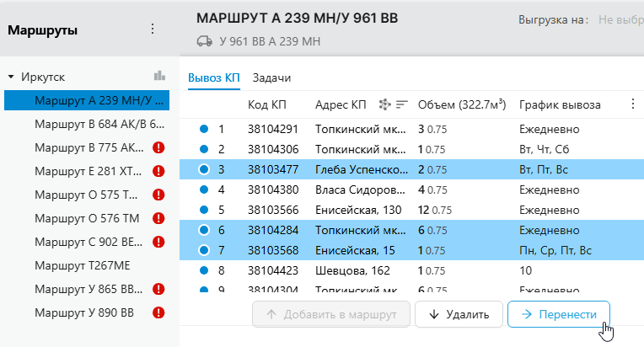Click the Удалить button
Image resolution: width=644 pixels, height=347 pixels.
point(459,314)
